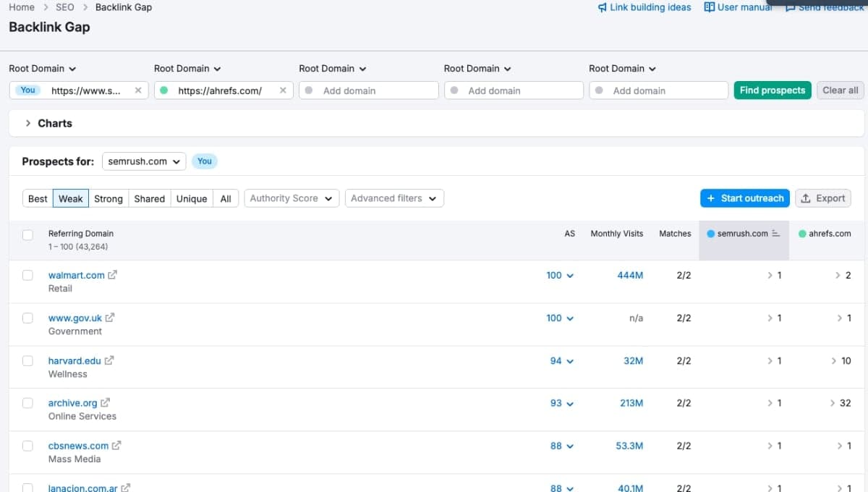Viewport: 868px width, 492px height.
Task: Select the Unique tab
Action: pyautogui.click(x=192, y=198)
